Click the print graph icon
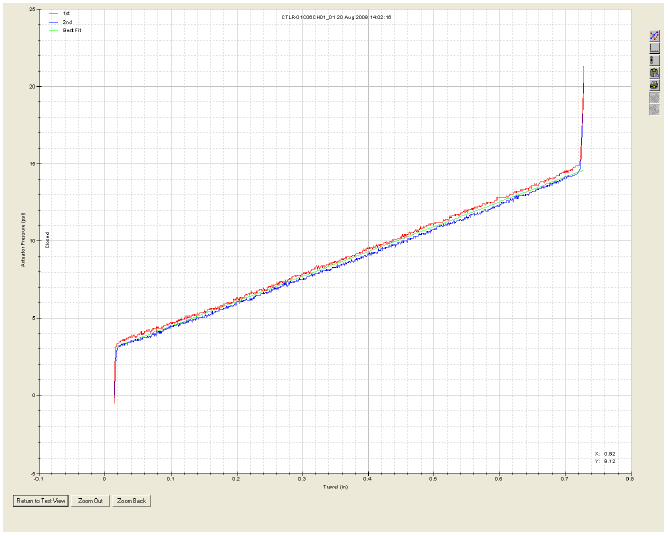 coord(654,85)
